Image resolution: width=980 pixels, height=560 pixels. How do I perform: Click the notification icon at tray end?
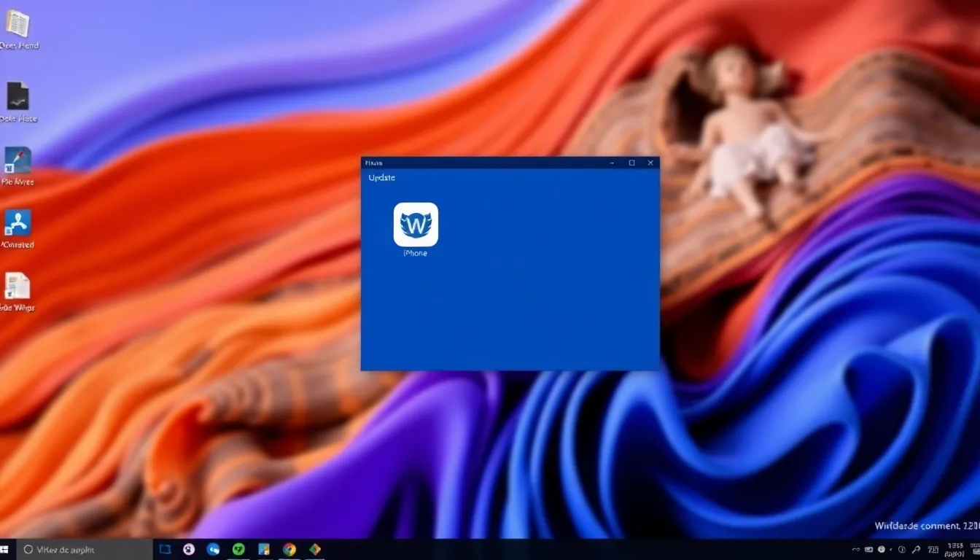973,549
